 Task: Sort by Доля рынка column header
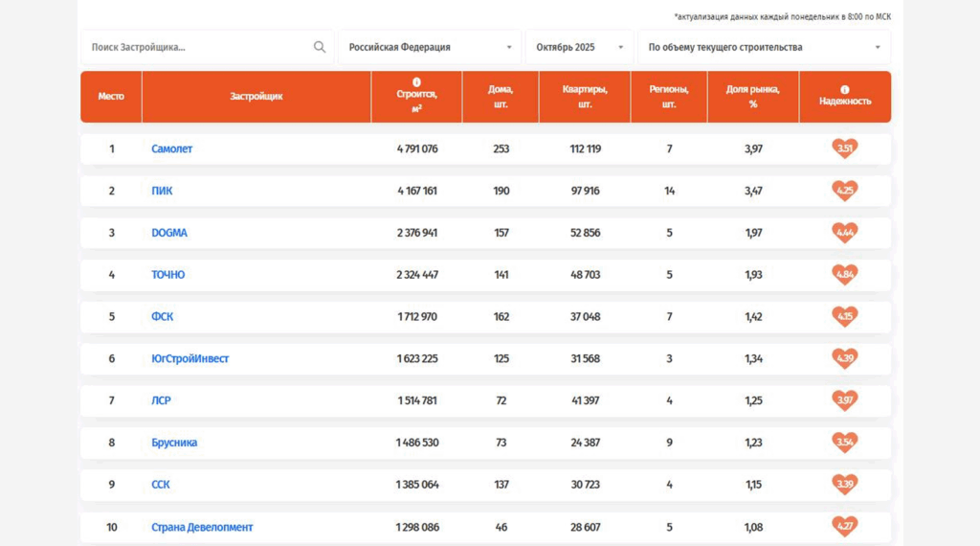click(753, 97)
